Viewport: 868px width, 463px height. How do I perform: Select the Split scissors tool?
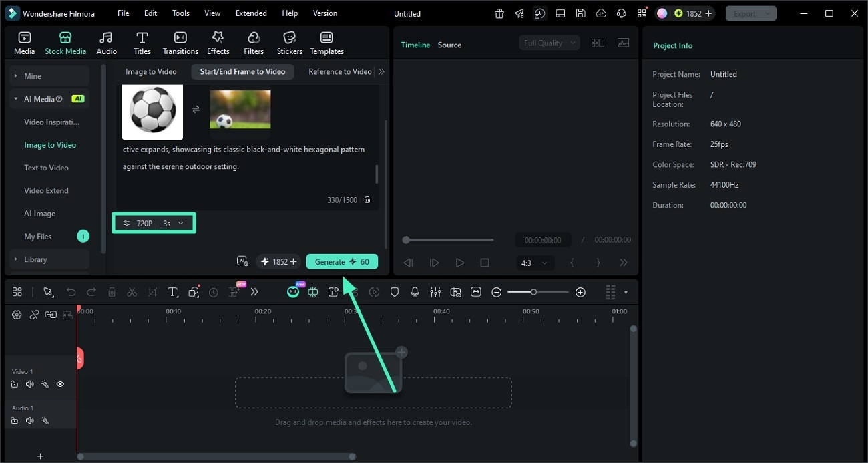[x=132, y=292]
